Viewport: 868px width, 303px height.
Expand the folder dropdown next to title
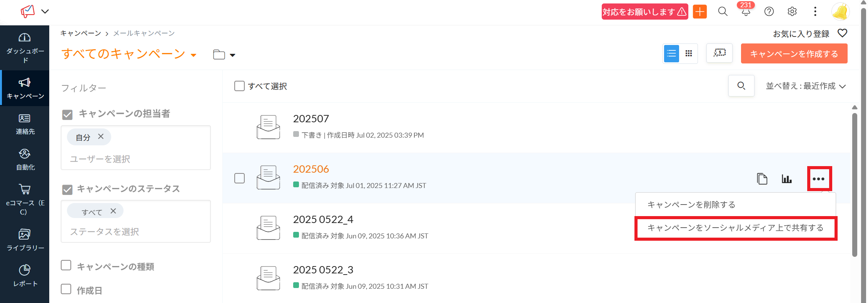[224, 55]
